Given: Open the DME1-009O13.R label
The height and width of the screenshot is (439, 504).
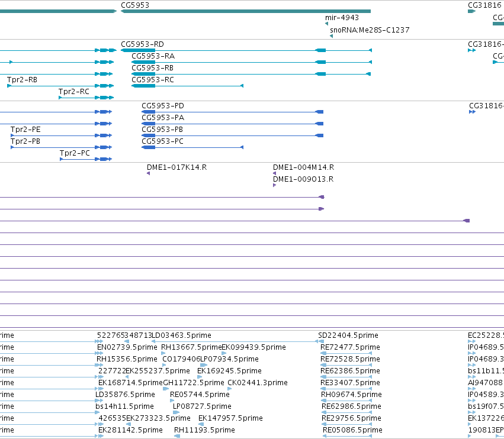Looking at the screenshot, I should click(303, 179).
